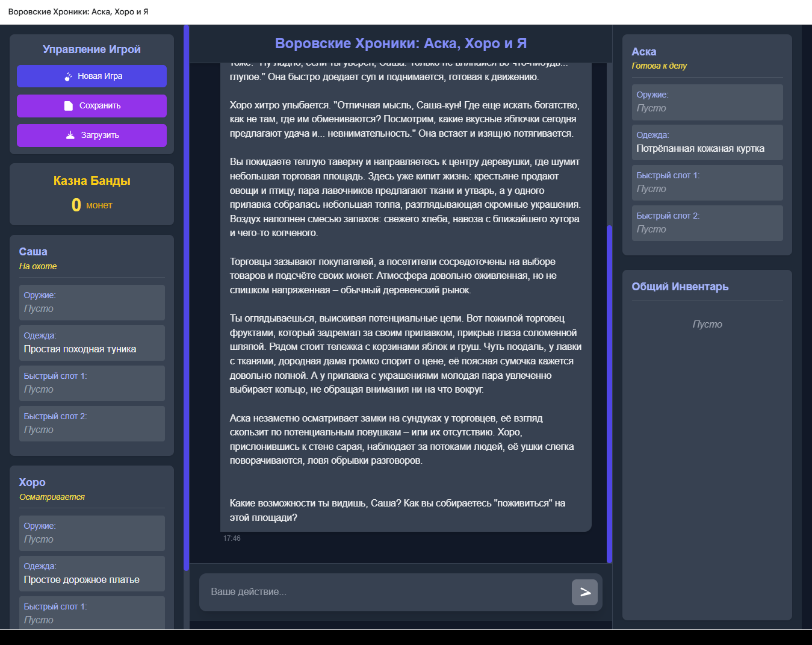Load a game with Загрузить

pyautogui.click(x=91, y=136)
